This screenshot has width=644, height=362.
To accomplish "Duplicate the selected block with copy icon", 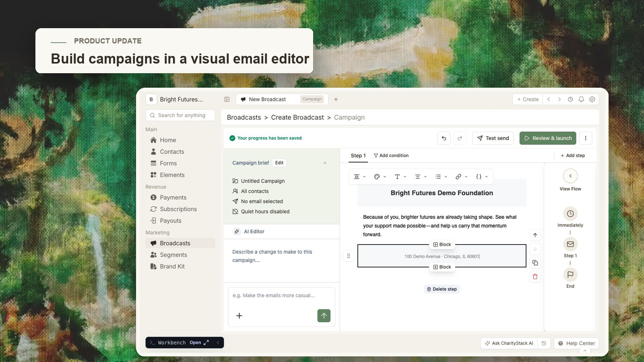I will click(x=535, y=263).
